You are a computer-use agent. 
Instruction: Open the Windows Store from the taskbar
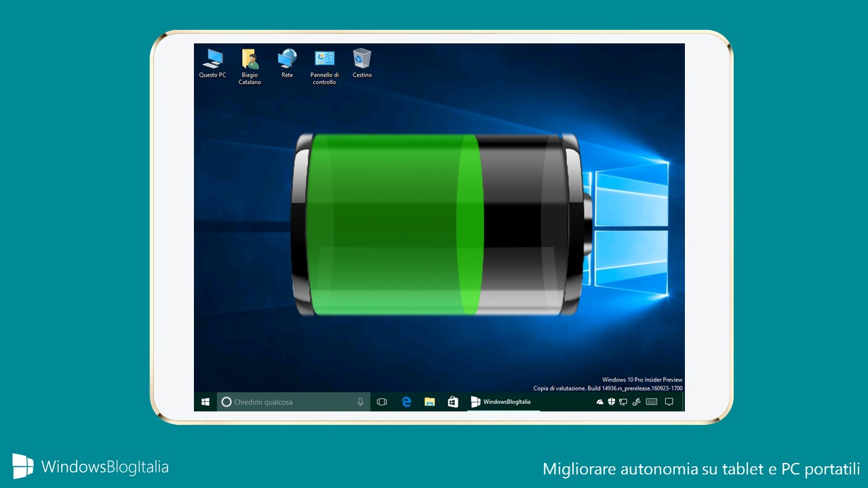coord(452,402)
